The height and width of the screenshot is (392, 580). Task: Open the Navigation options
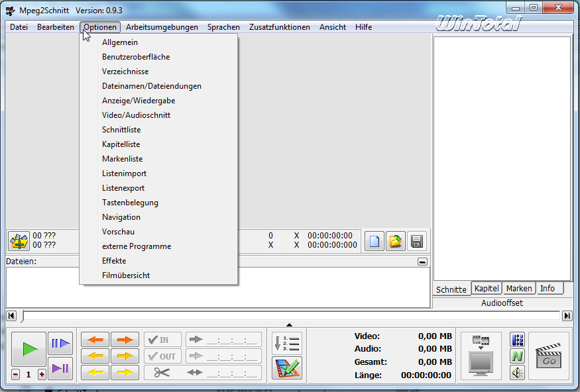158,217
